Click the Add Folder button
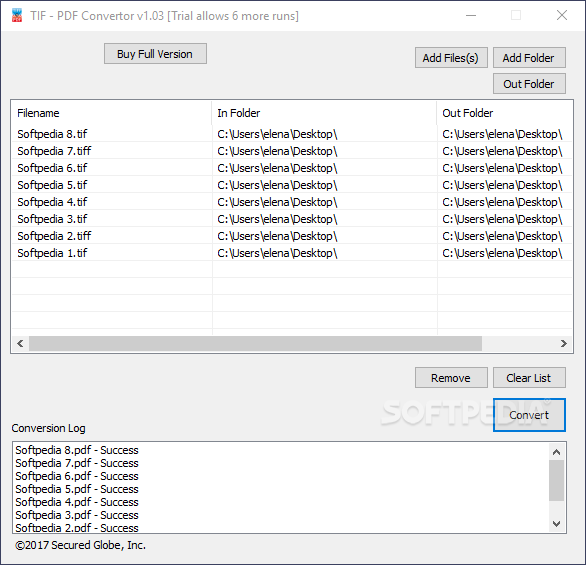 (x=529, y=58)
